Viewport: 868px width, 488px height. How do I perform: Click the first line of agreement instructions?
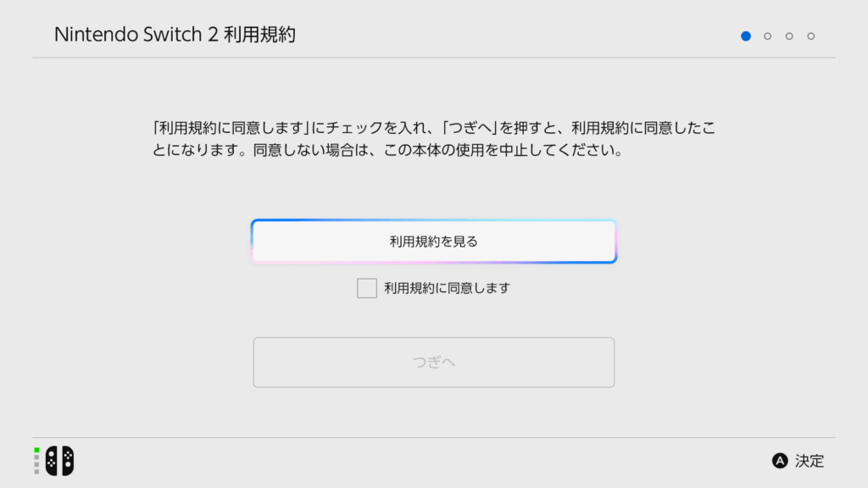(x=434, y=129)
